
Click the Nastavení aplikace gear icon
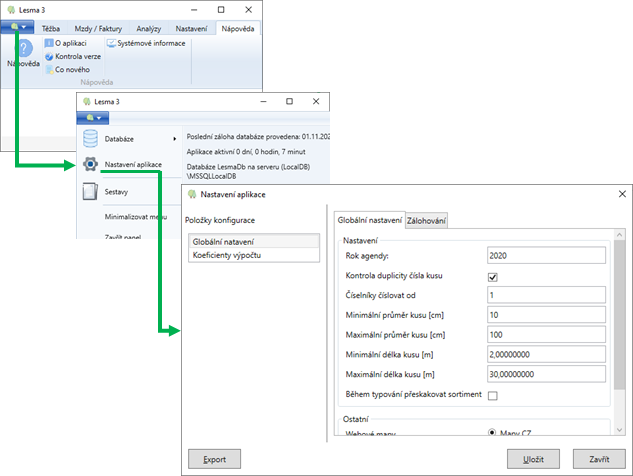tap(90, 164)
